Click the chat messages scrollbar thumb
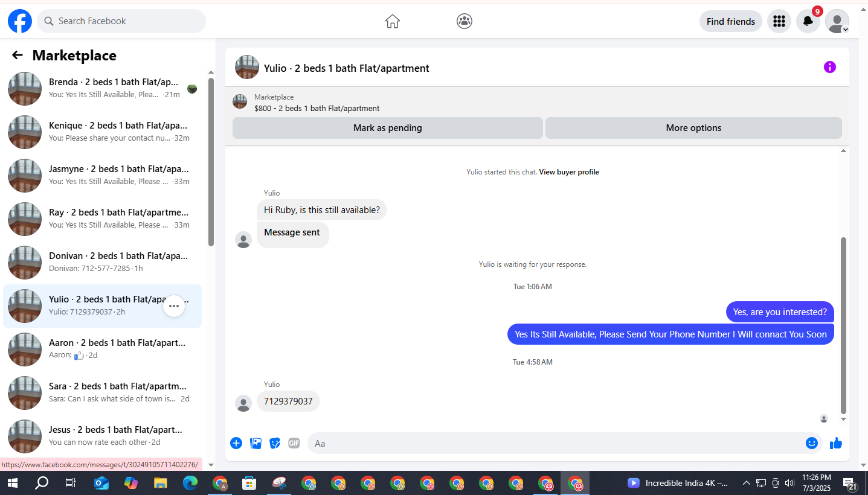This screenshot has height=495, width=868. [x=844, y=325]
